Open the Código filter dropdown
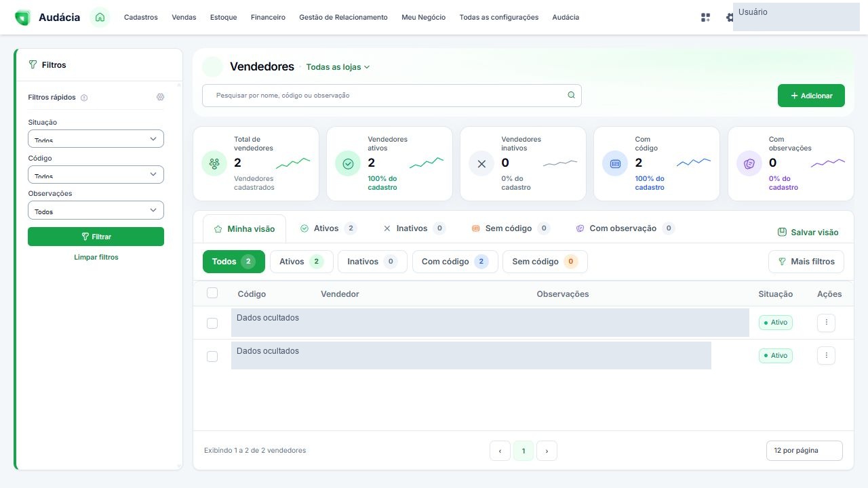This screenshot has width=868, height=488. 96,174
